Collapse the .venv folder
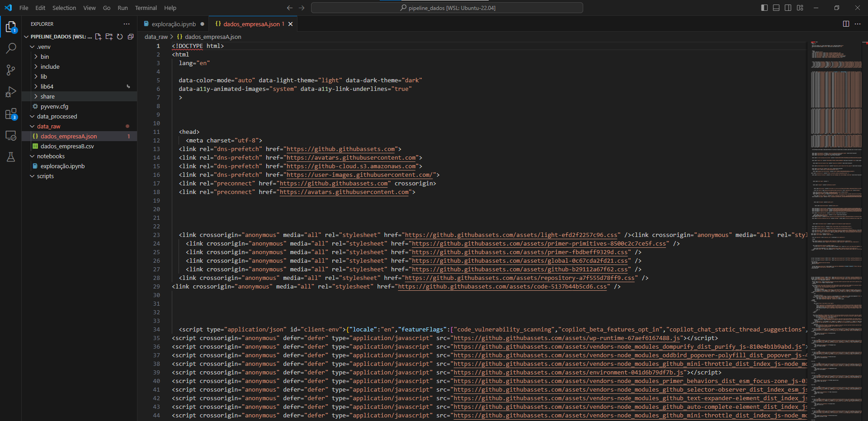868x421 pixels. 32,47
